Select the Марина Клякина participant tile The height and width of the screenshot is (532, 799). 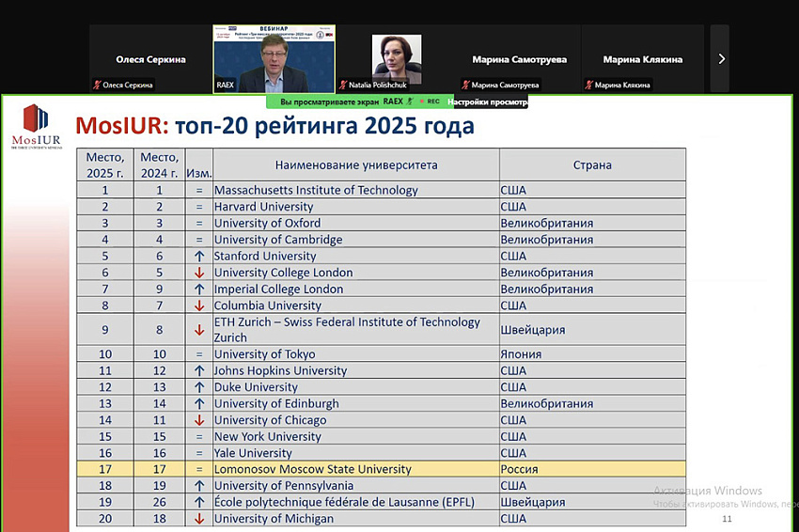642,58
